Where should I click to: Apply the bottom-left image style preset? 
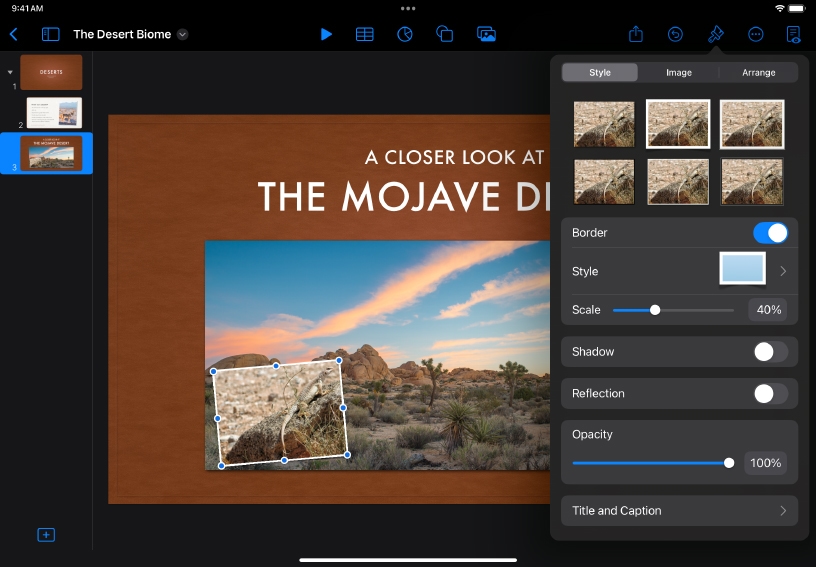tap(604, 182)
